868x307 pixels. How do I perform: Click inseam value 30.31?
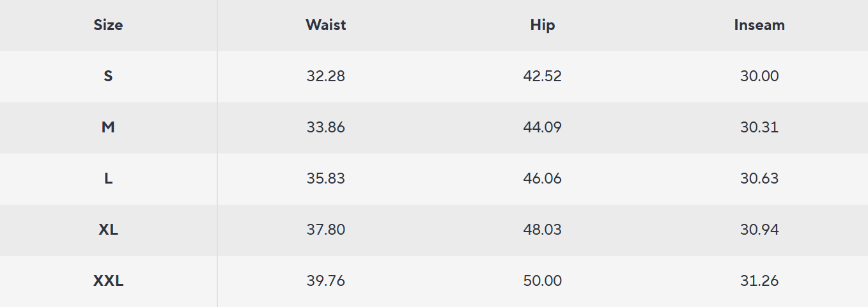pos(759,127)
